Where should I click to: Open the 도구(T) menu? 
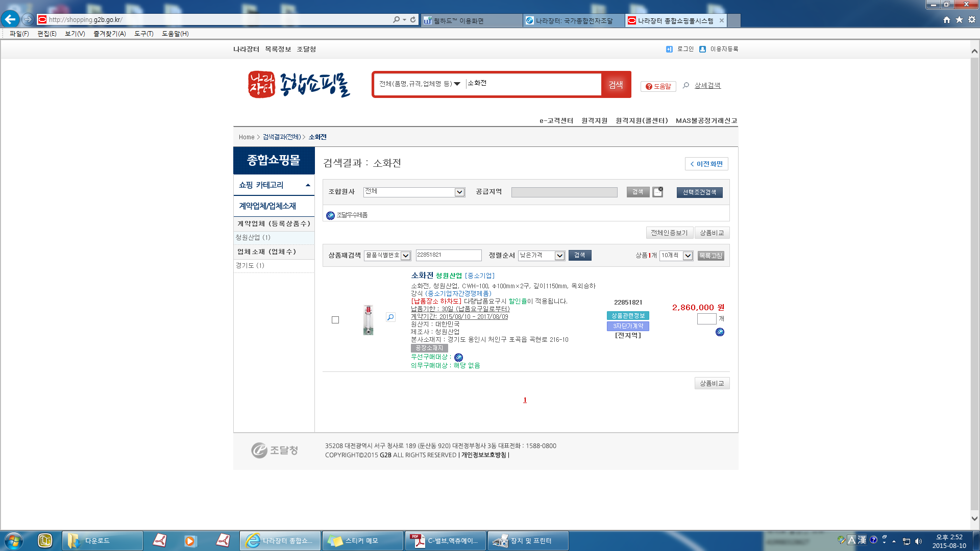click(143, 34)
